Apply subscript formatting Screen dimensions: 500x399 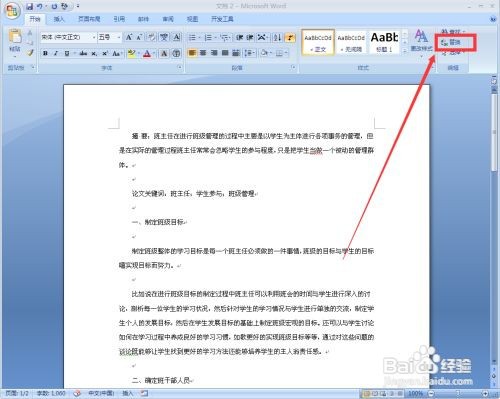(94, 53)
